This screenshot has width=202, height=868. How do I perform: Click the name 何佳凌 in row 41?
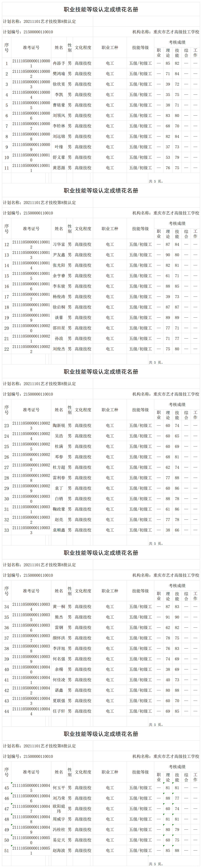(59, 680)
